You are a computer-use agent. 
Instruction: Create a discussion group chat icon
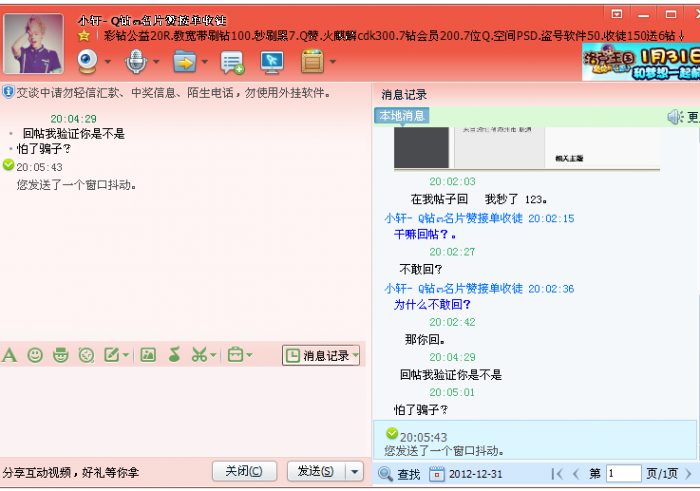(x=232, y=62)
